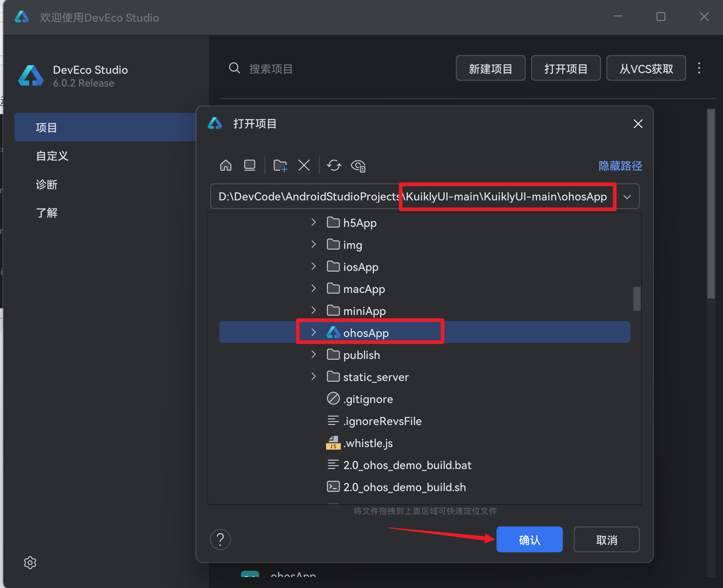Click the three-dot more options menu
Viewport: 723px width, 588px height.
699,68
